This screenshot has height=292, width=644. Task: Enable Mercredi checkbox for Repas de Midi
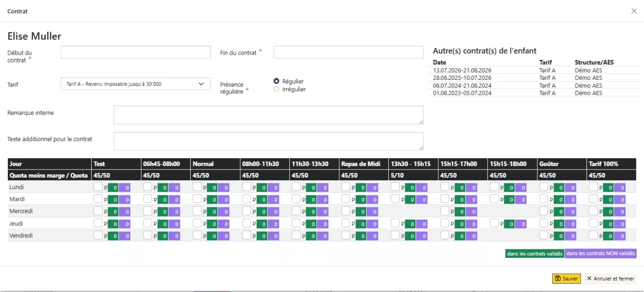point(346,211)
